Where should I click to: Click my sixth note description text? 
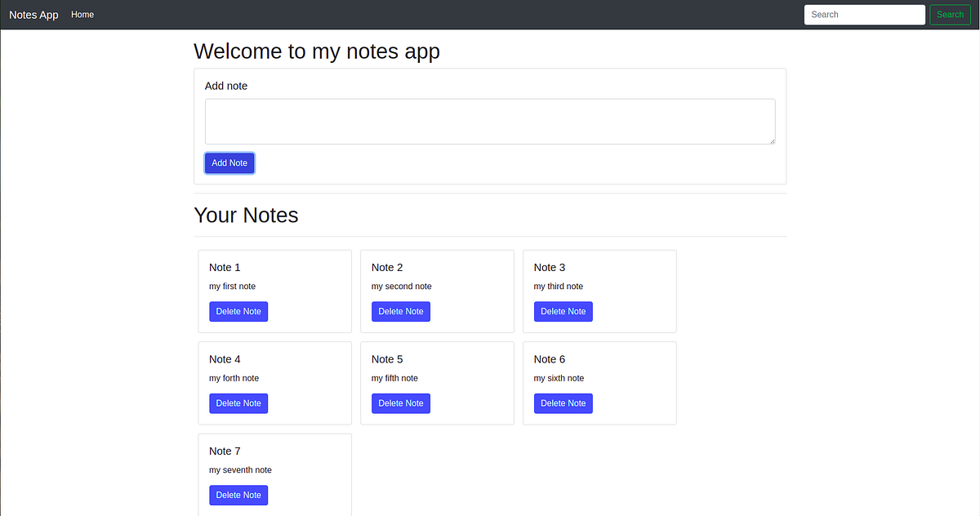[559, 378]
